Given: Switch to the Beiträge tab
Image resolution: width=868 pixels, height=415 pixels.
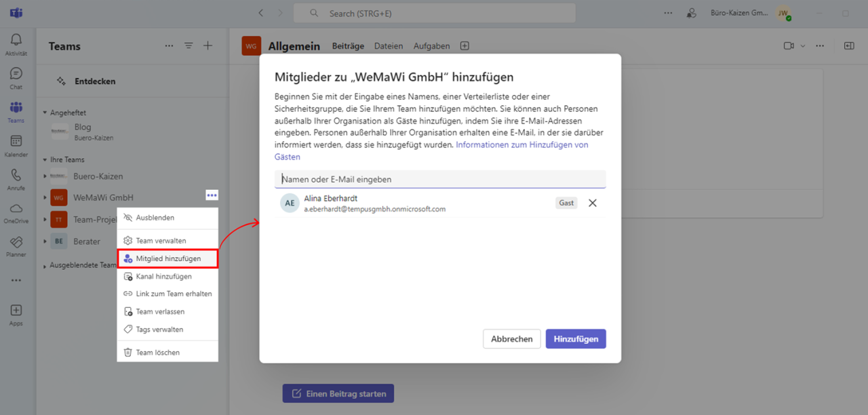Looking at the screenshot, I should (x=348, y=46).
